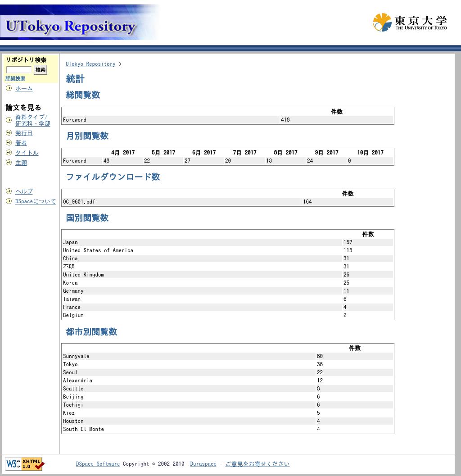Click the Sunnyvale city row

point(228,356)
